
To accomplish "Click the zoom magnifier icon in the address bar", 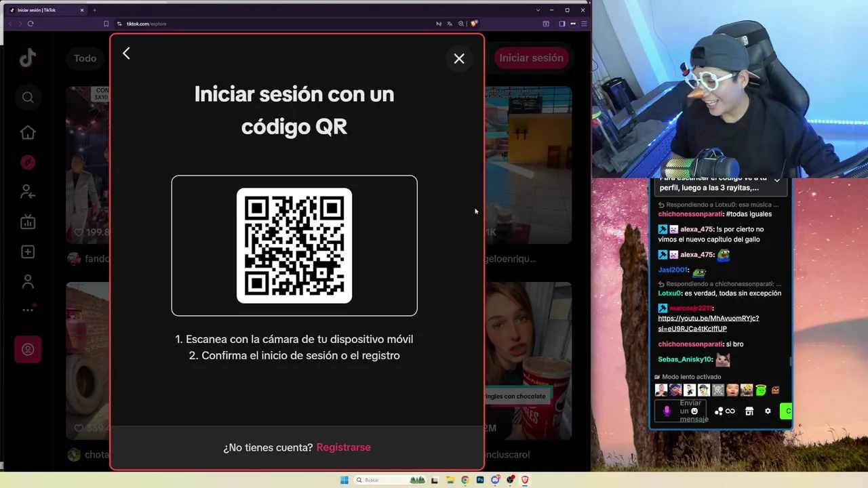I will (461, 24).
